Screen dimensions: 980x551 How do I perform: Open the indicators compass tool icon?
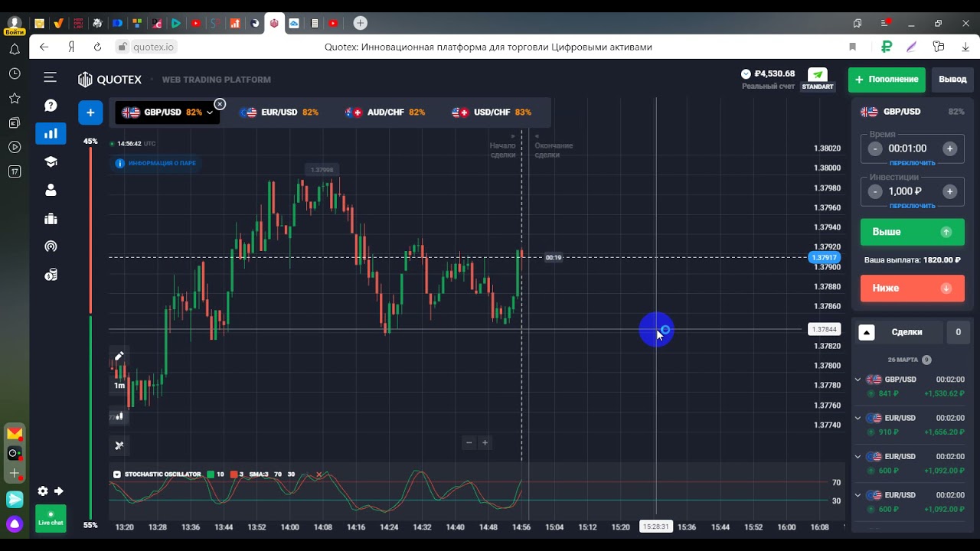click(119, 445)
